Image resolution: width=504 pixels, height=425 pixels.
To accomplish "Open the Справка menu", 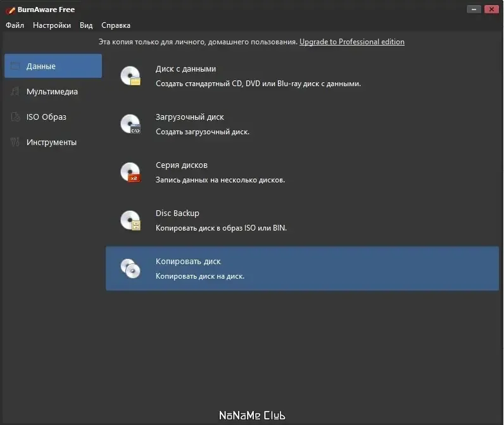I will (116, 25).
